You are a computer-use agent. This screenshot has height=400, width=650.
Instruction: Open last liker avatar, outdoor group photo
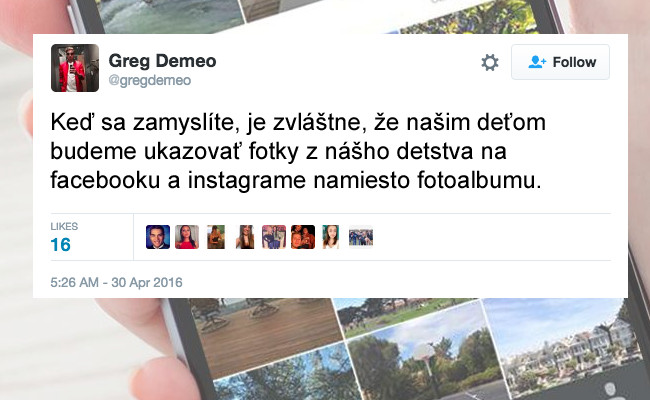(361, 237)
